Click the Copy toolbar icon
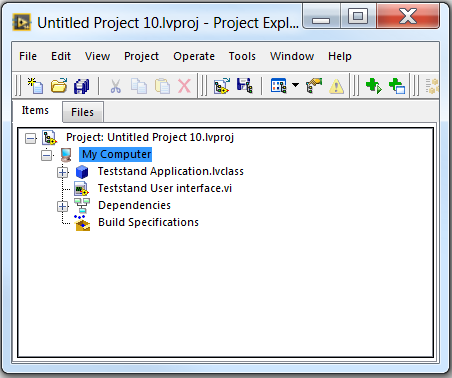The width and height of the screenshot is (452, 378). (139, 86)
